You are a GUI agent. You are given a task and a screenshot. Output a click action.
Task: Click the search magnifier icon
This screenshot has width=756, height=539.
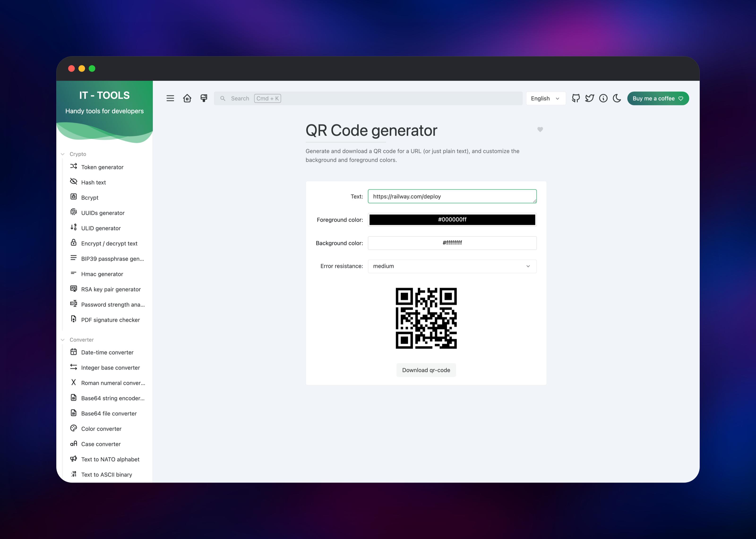[x=223, y=98]
